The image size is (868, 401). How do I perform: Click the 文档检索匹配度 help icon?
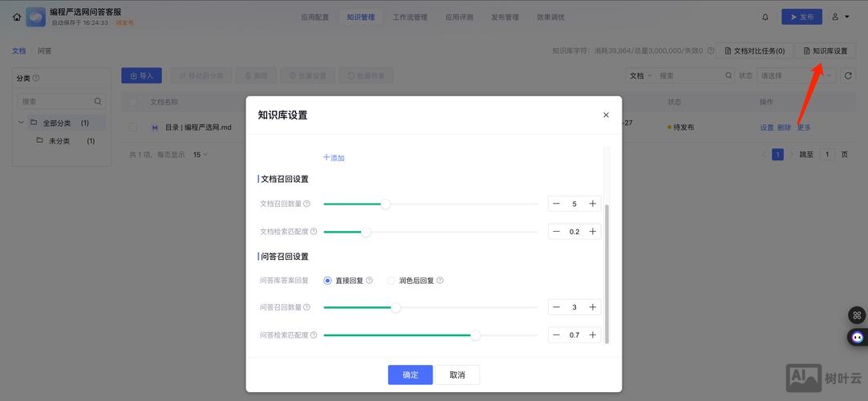[x=314, y=231]
